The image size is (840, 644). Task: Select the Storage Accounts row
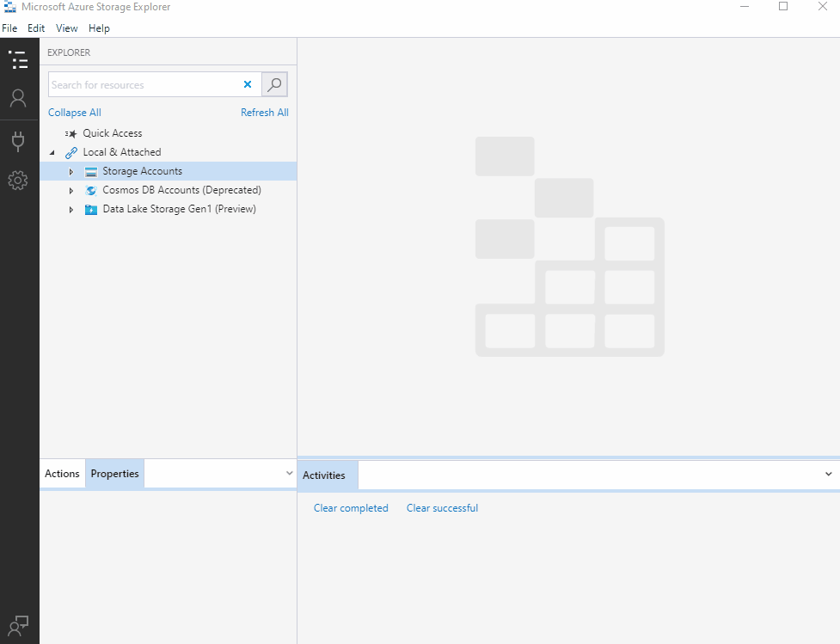tap(169, 171)
